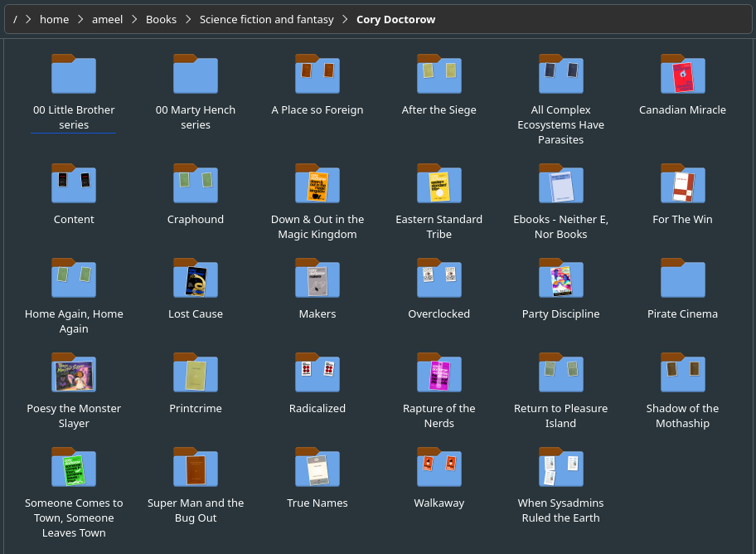Click Home Again, Home Again folder icon
Screen dimensions: 756x554
(74, 278)
